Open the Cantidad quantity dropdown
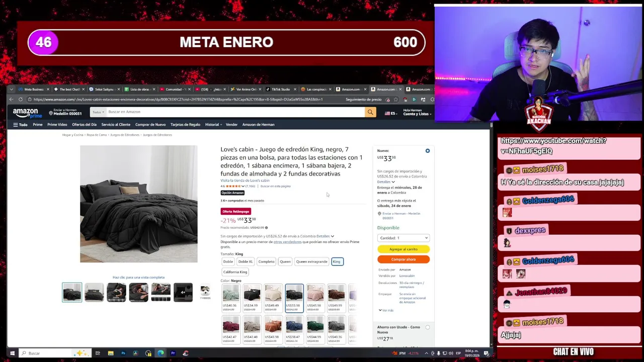 coord(404,238)
